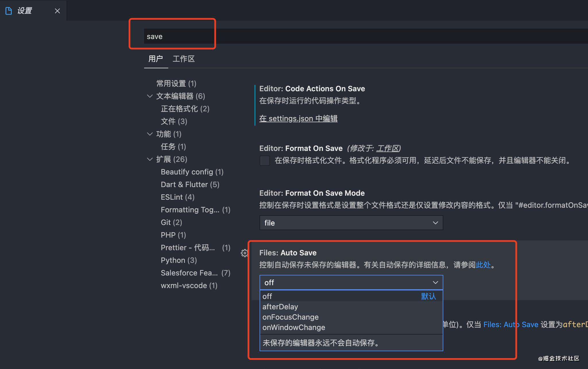Open the Format On Save Mode file dropdown

(351, 223)
